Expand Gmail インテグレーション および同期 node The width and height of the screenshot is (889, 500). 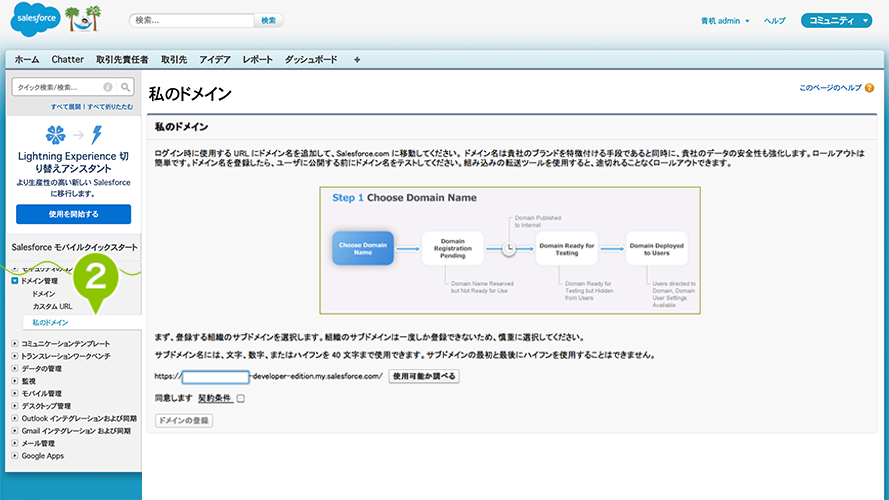[x=15, y=431]
